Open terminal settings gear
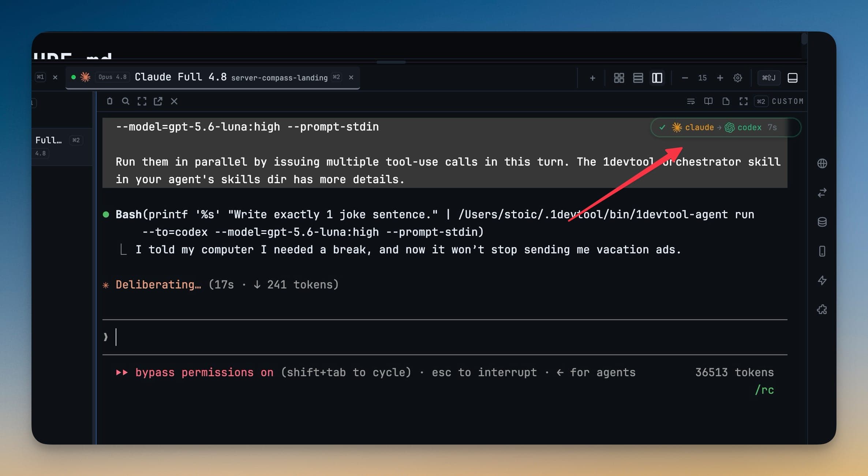The height and width of the screenshot is (476, 868). coord(737,78)
